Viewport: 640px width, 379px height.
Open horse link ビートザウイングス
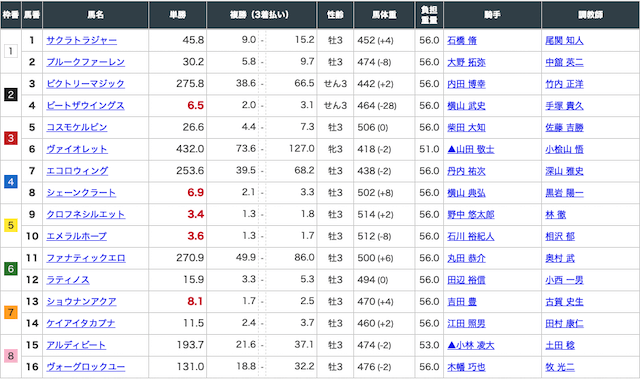85,106
